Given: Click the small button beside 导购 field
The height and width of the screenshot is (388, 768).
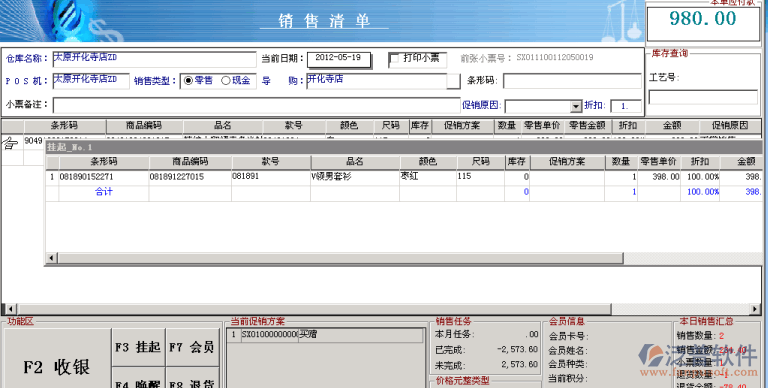Looking at the screenshot, I should click(x=454, y=81).
